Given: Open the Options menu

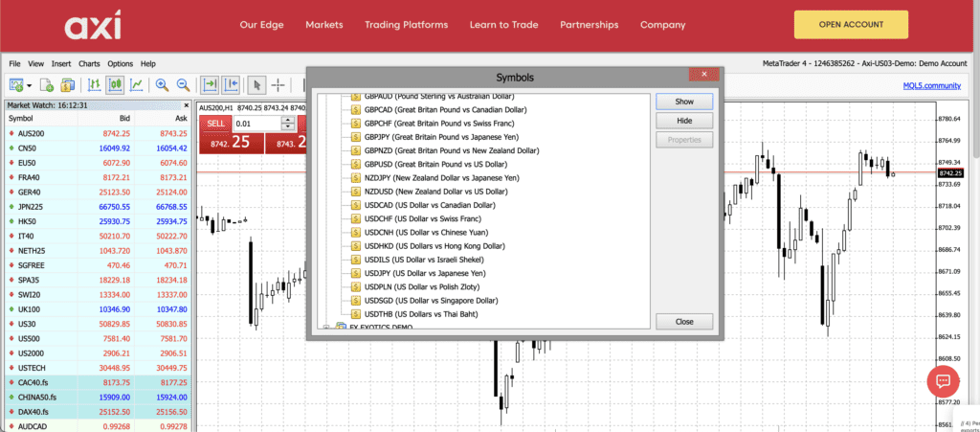Looking at the screenshot, I should pyautogui.click(x=120, y=64).
